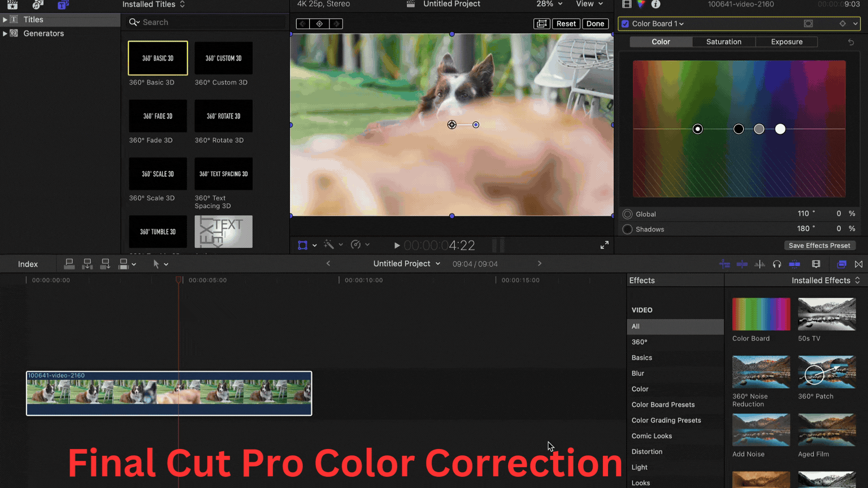Go to previous keyframe in viewer
This screenshot has height=488, width=868.
pyautogui.click(x=302, y=24)
